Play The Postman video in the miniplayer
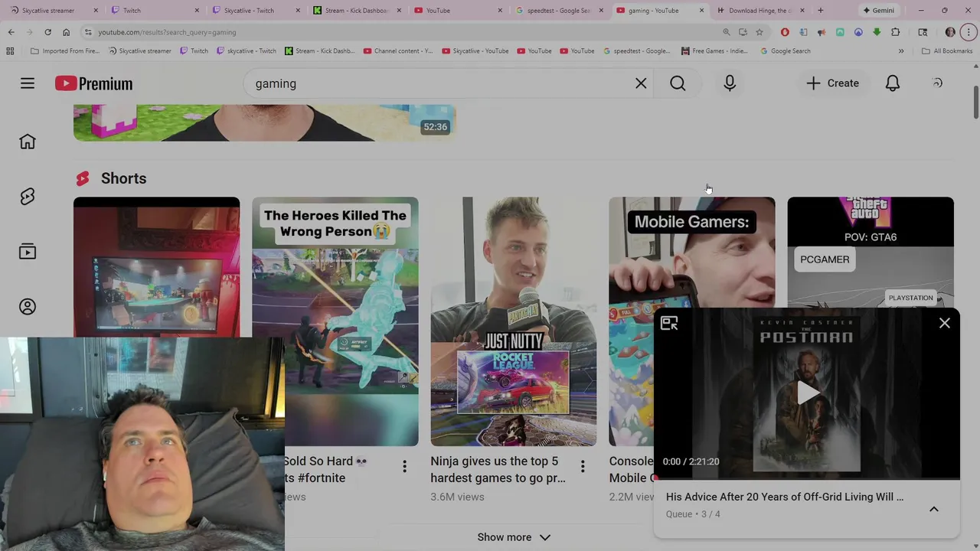The width and height of the screenshot is (980, 551). tap(807, 393)
